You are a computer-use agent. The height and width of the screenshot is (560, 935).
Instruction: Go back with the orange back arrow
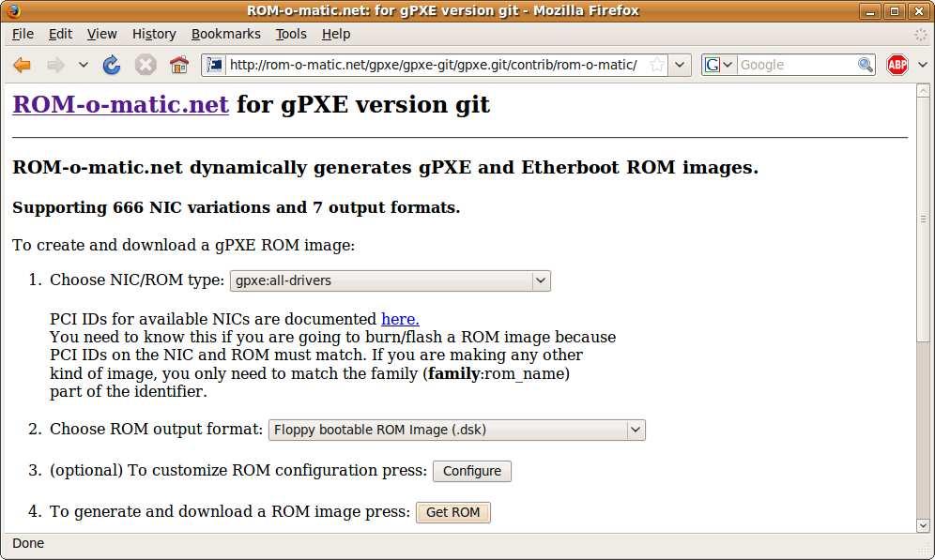coord(23,65)
